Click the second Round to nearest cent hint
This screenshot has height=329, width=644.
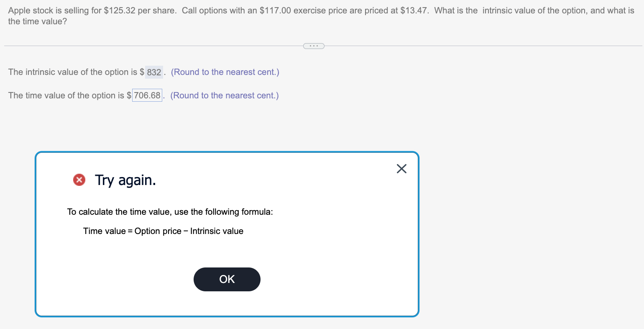pyautogui.click(x=224, y=95)
